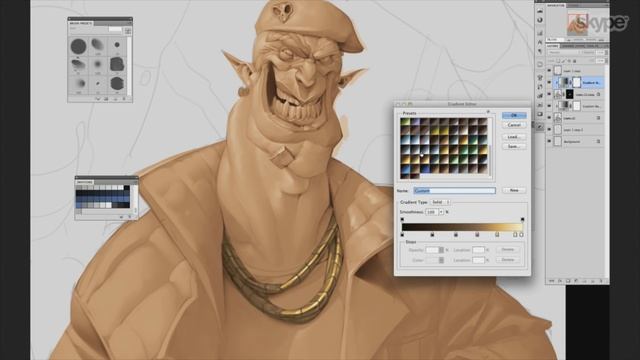This screenshot has width=640, height=360.
Task: Click the new group folder icon
Action: pyautogui.click(x=584, y=281)
